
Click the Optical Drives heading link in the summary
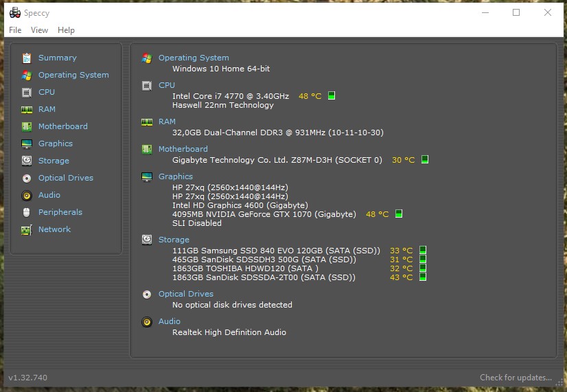(186, 294)
